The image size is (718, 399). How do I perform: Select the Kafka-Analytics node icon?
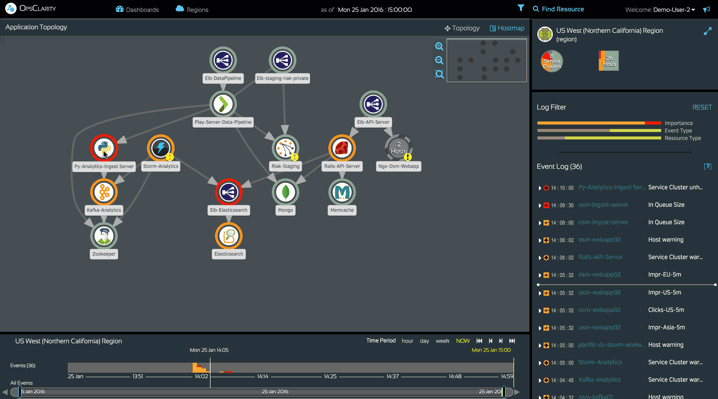104,192
